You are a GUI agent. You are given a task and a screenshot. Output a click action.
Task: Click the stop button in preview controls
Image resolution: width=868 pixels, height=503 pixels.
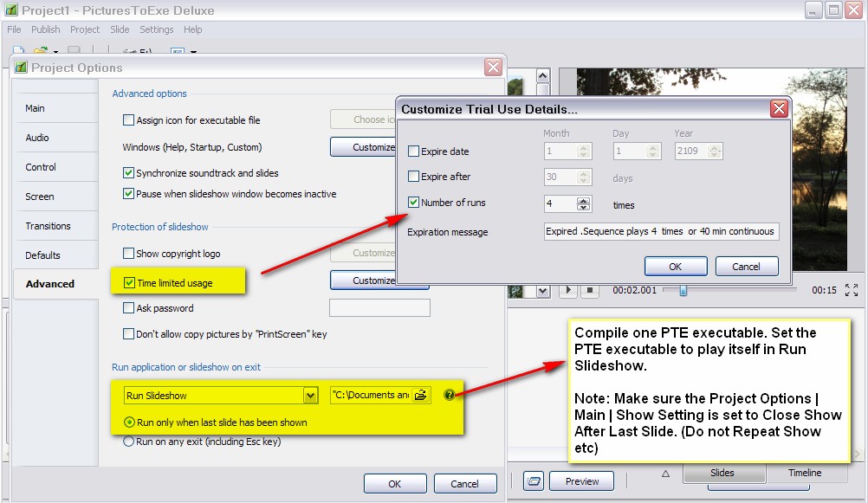coord(590,290)
